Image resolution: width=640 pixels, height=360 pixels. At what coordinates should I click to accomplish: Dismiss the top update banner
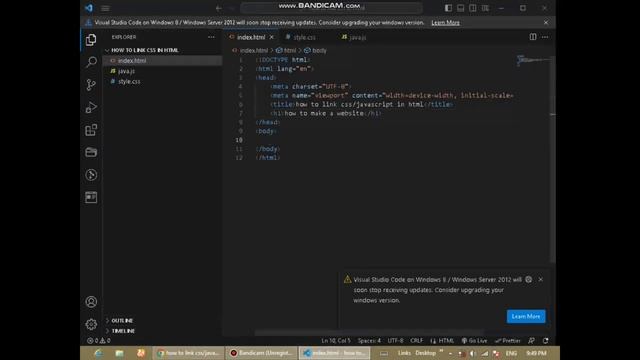point(546,22)
